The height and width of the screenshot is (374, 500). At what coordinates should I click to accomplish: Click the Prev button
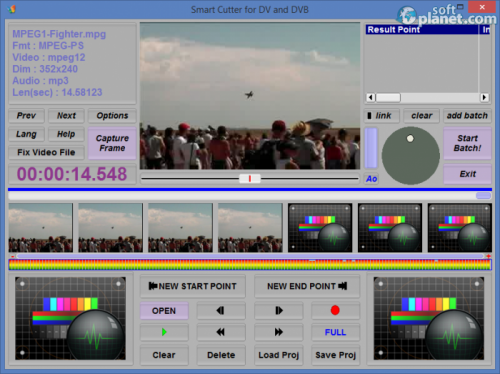point(26,116)
